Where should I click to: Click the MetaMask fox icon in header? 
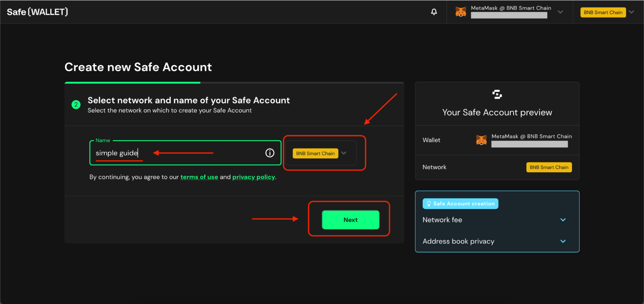coord(461,12)
